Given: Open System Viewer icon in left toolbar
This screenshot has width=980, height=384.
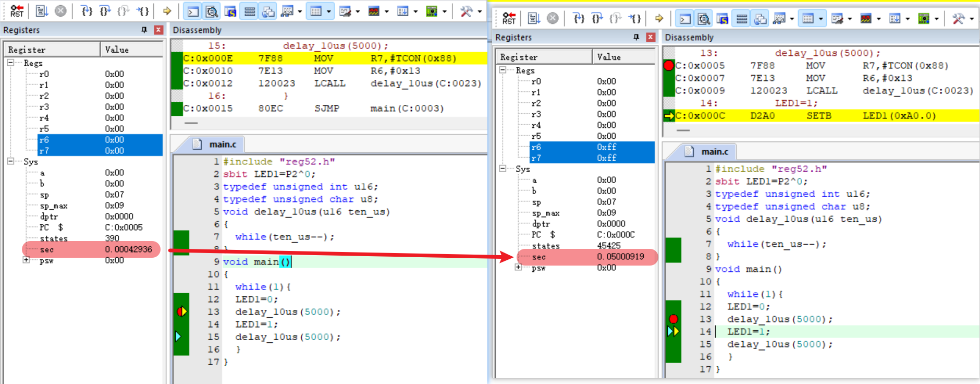Looking at the screenshot, I should tap(432, 11).
